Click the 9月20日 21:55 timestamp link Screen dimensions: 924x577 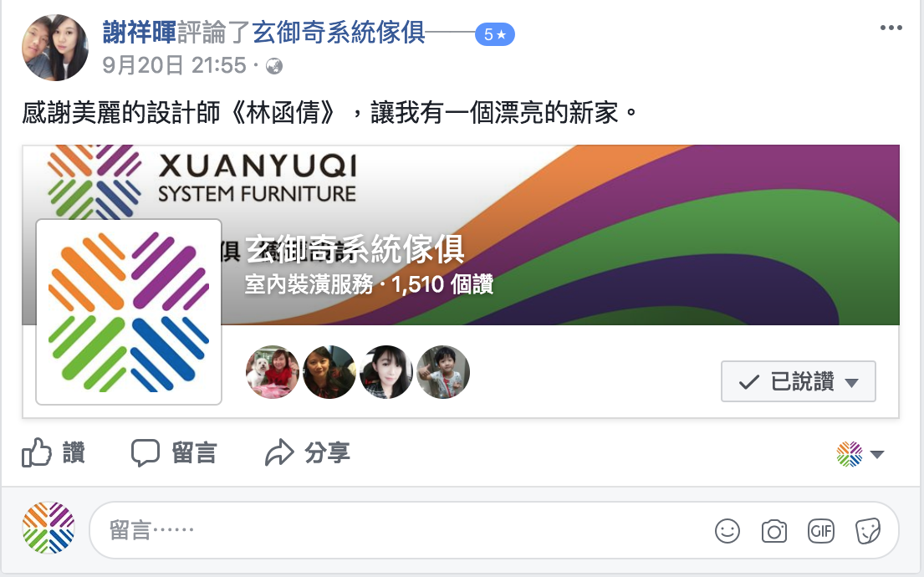(174, 65)
